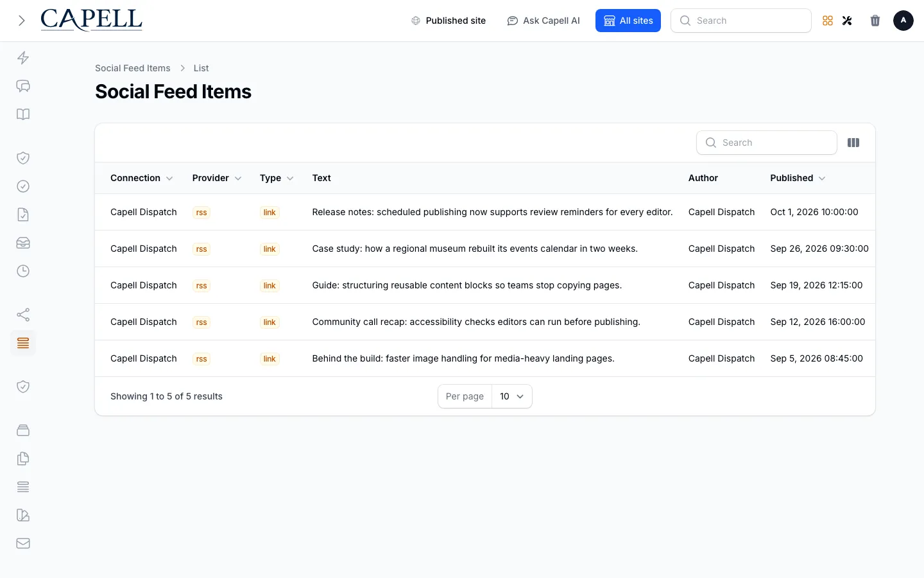Select the active orange feed list sidebar icon
This screenshot has width=924, height=578.
[x=23, y=343]
